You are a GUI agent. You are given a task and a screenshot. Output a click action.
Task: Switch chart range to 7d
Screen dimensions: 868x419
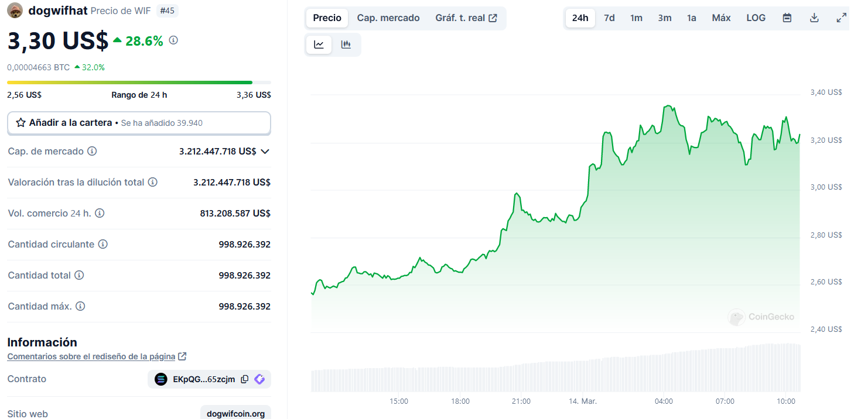(609, 18)
